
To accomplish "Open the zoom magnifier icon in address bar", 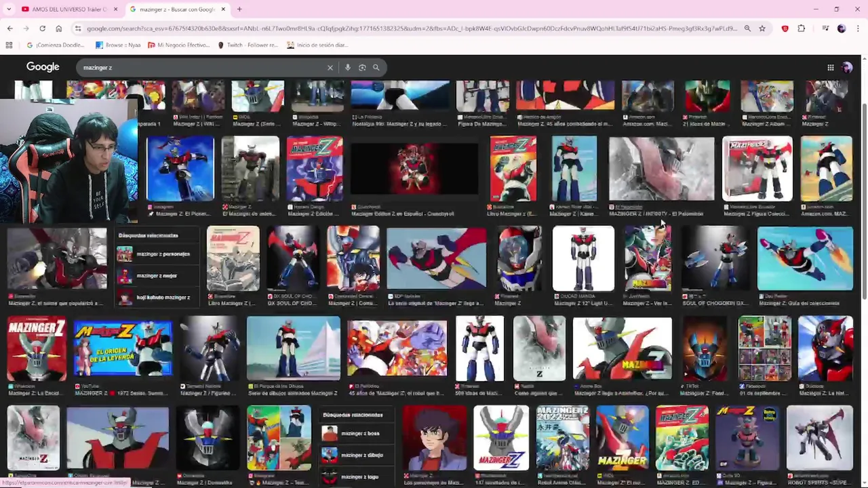I will (747, 28).
